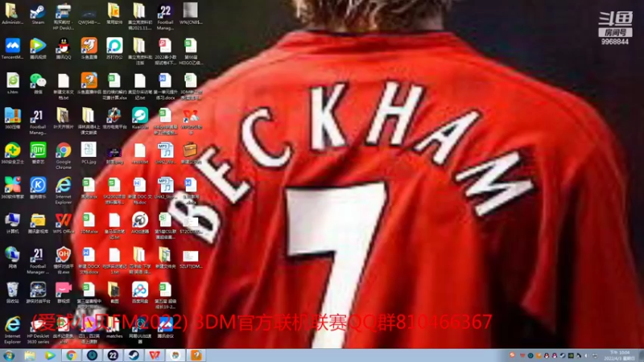Open File Explorer from the taskbar
This screenshot has height=362, width=644.
(x=30, y=356)
